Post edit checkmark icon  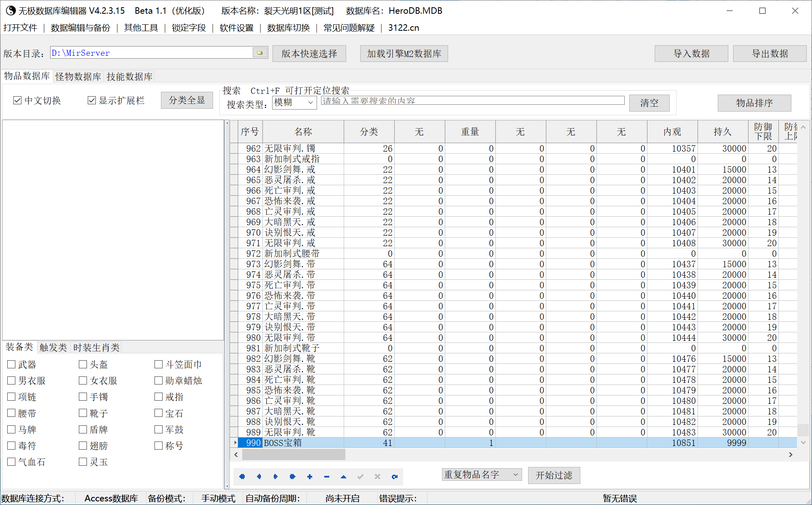point(360,477)
